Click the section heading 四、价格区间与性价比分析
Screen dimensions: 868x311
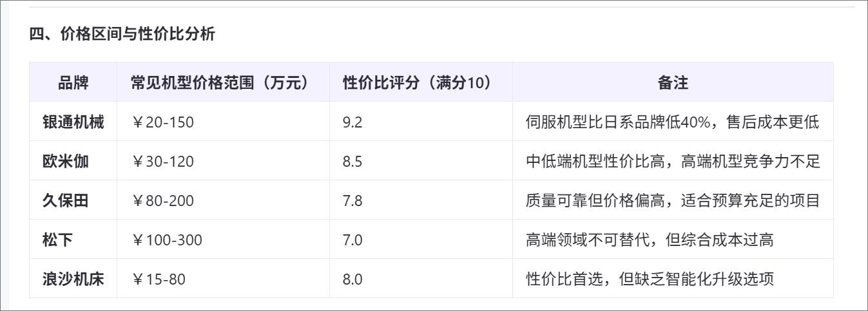pos(122,35)
